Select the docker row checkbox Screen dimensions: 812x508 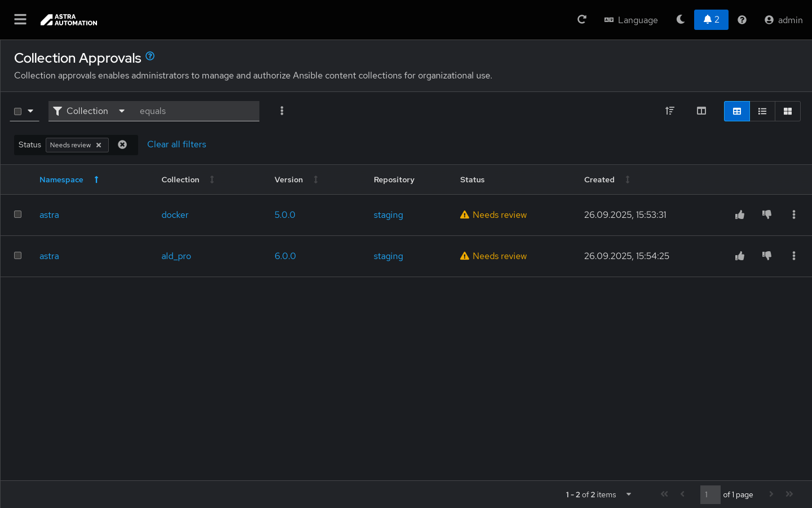pyautogui.click(x=18, y=214)
